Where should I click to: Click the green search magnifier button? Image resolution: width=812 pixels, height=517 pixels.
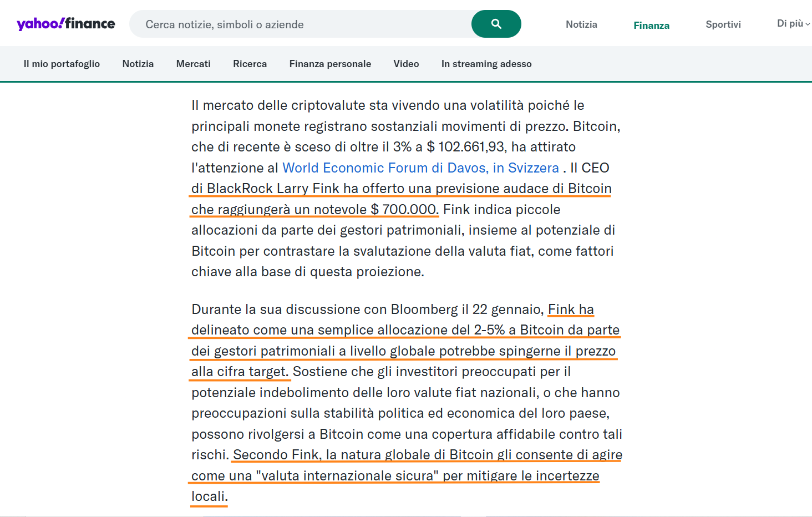[x=496, y=24]
